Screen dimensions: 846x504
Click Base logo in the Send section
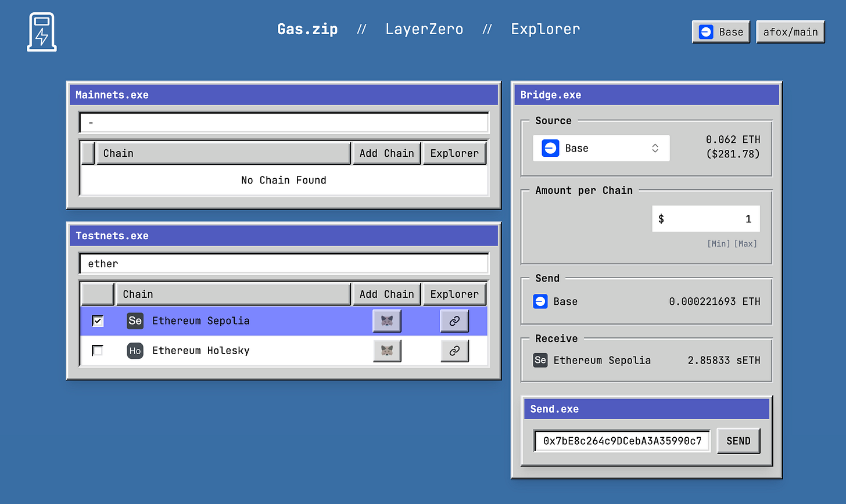(540, 301)
